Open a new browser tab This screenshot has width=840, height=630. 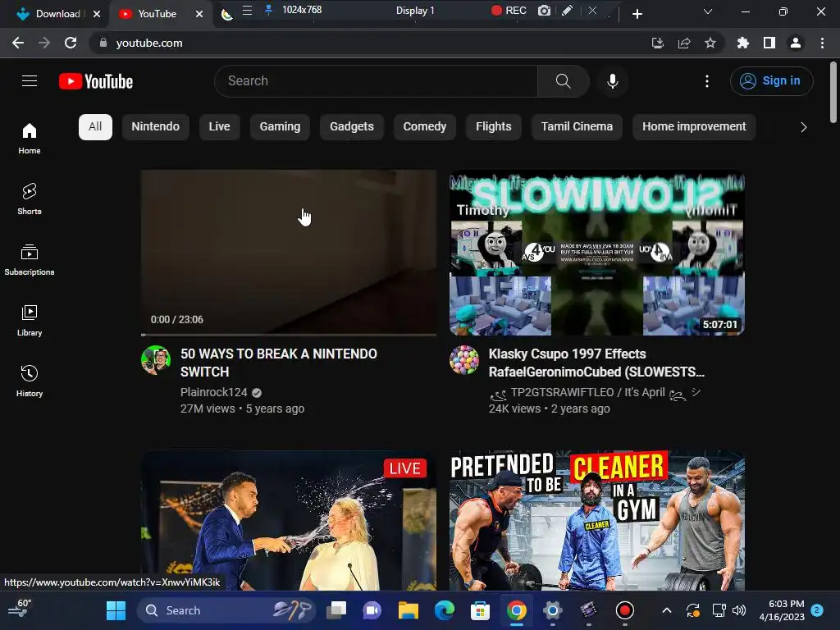pos(637,14)
